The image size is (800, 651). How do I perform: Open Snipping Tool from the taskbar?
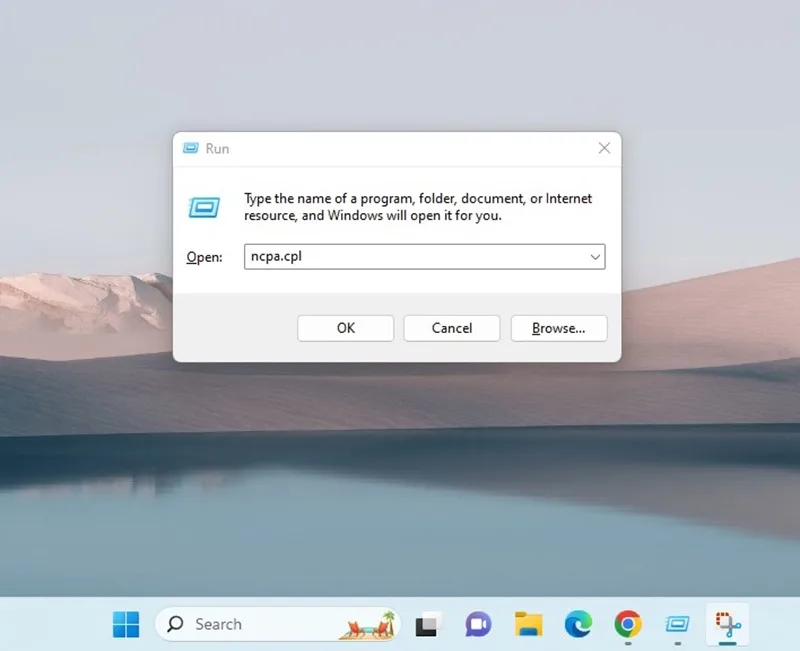(x=728, y=624)
